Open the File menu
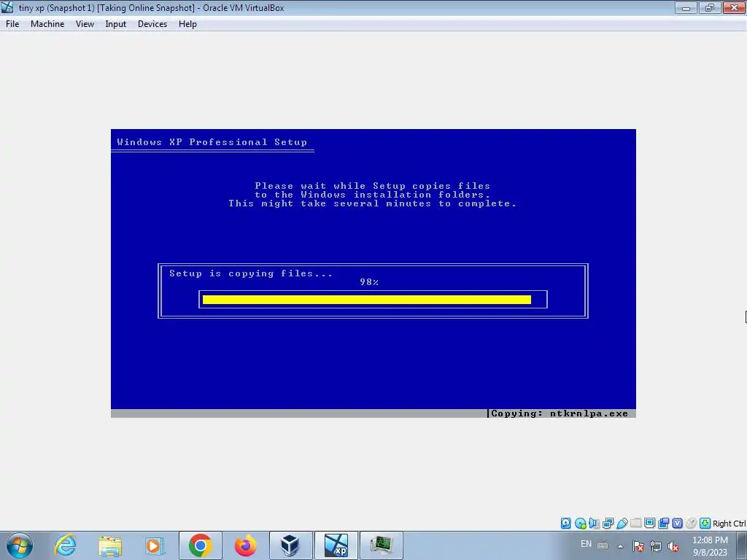The height and width of the screenshot is (560, 747). (x=12, y=24)
